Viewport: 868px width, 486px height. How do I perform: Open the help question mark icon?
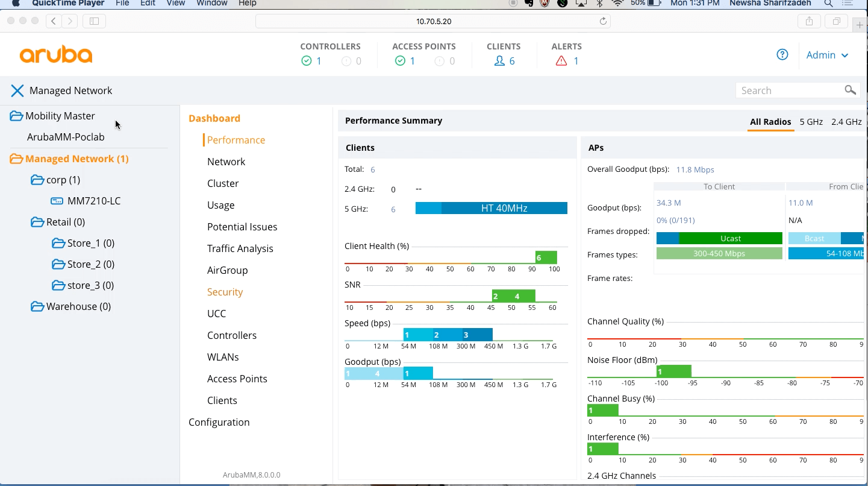click(782, 55)
